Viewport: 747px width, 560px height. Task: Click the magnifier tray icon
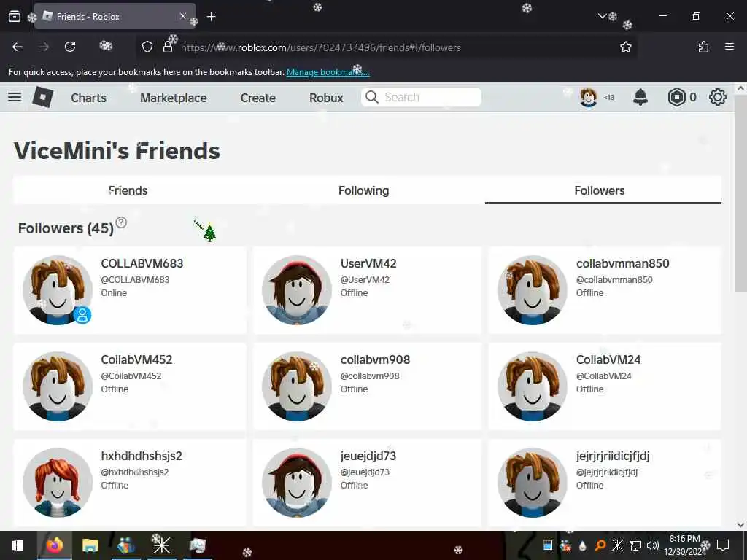(600, 545)
